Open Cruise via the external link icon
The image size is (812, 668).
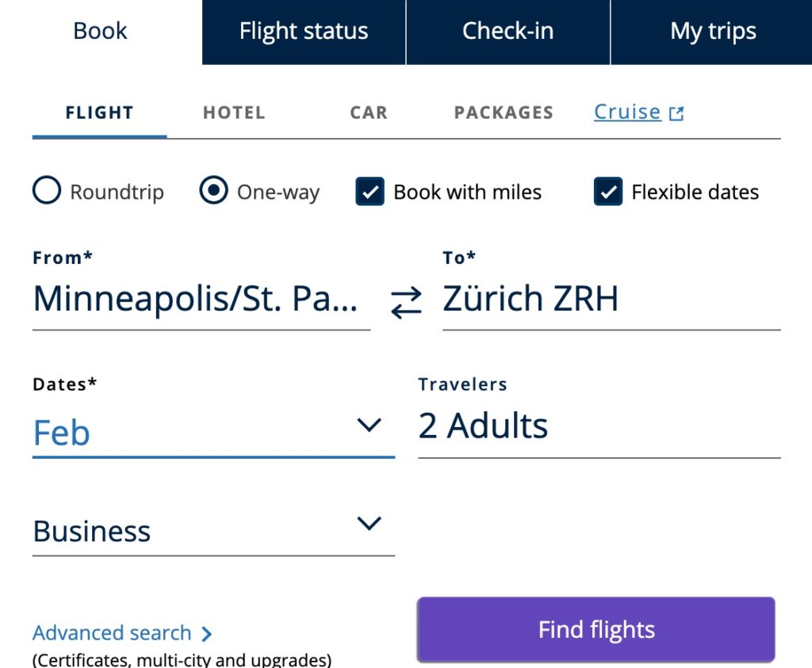676,112
